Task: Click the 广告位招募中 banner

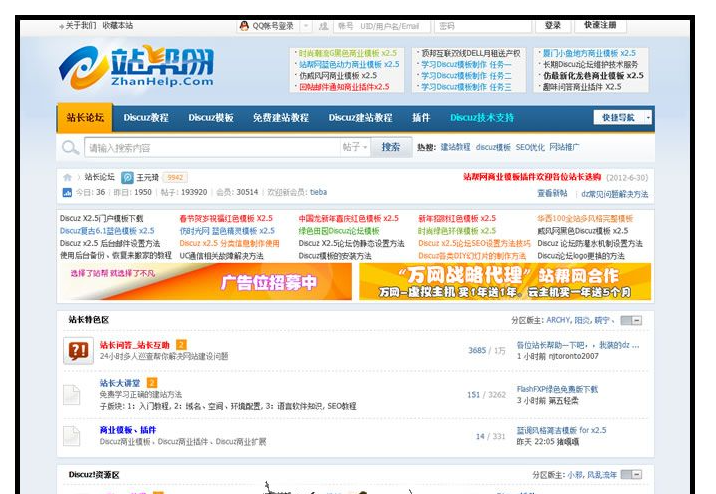Action: tap(205, 282)
